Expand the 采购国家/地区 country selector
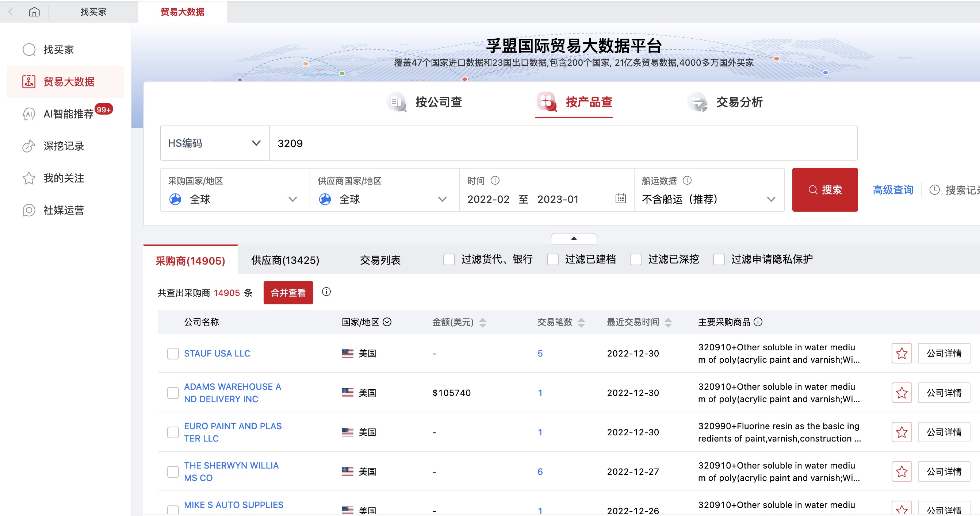The image size is (980, 516). [x=292, y=199]
